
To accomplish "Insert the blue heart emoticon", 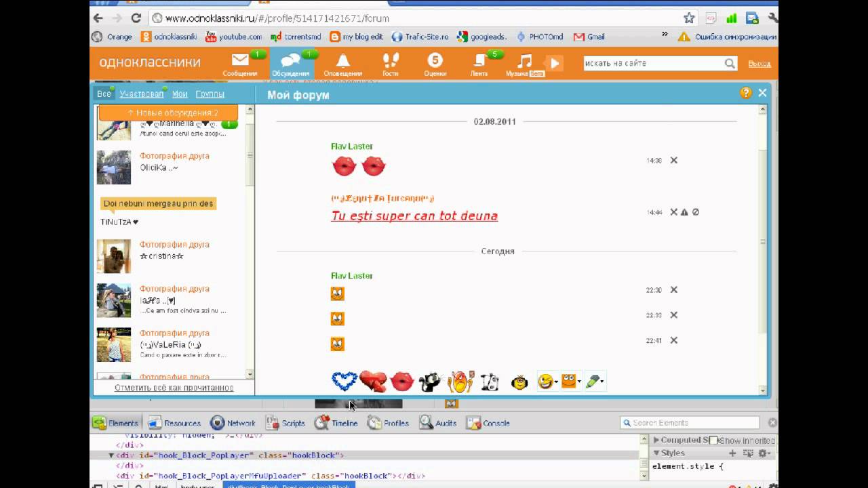I will [344, 382].
